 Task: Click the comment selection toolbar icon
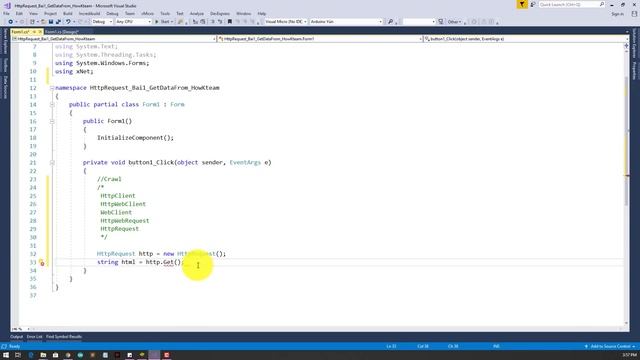212,22
